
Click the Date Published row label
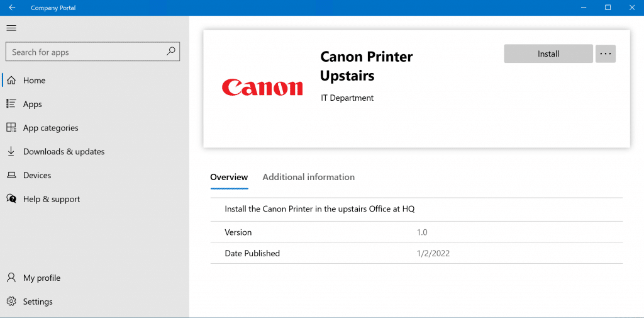252,253
